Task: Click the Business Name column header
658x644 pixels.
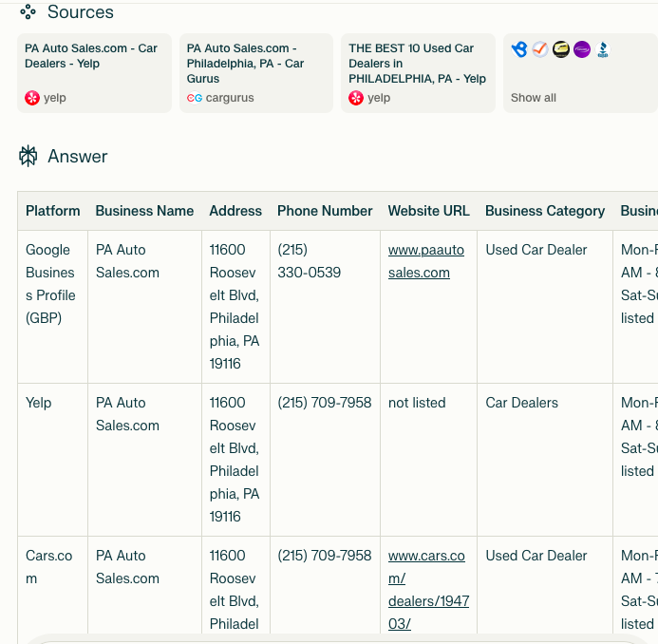Action: coord(144,211)
